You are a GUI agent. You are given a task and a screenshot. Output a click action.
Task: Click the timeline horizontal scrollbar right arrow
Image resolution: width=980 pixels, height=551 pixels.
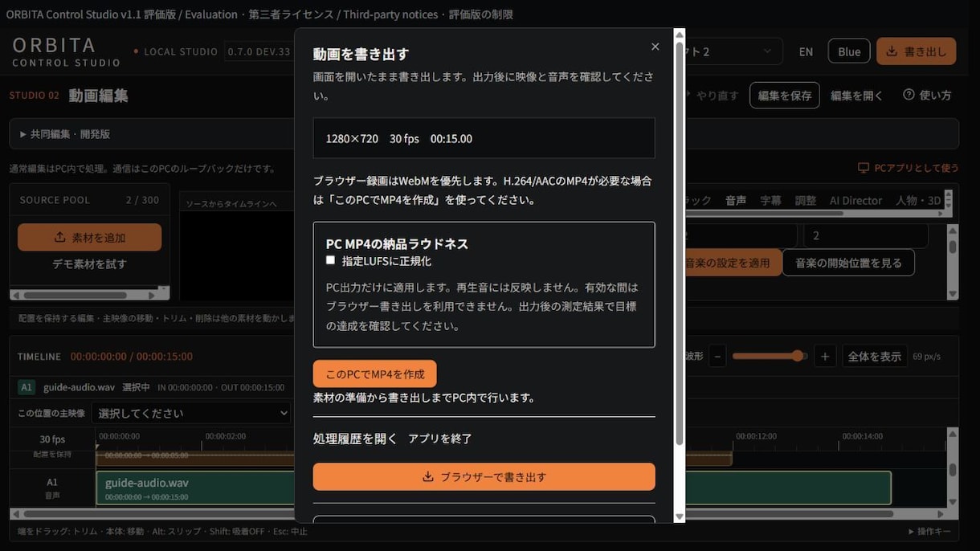[941, 514]
